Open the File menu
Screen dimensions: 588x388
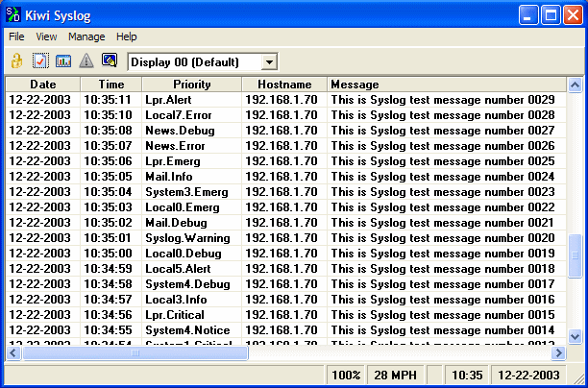(16, 36)
